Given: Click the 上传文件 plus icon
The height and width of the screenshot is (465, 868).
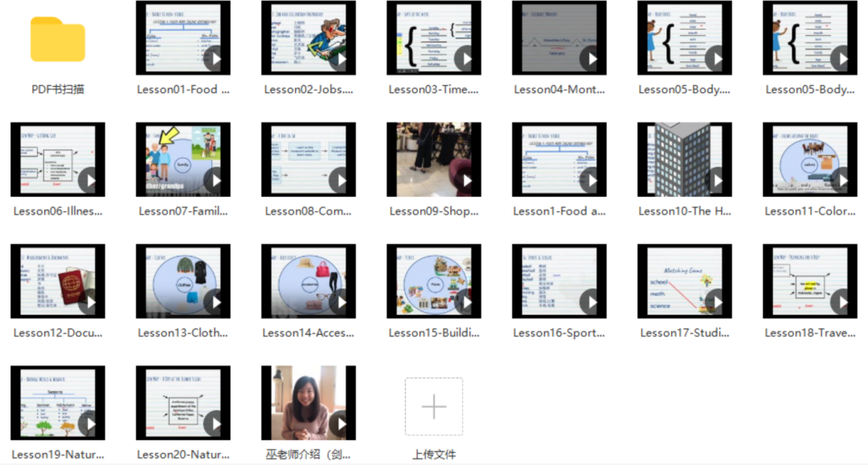Looking at the screenshot, I should [x=433, y=406].
